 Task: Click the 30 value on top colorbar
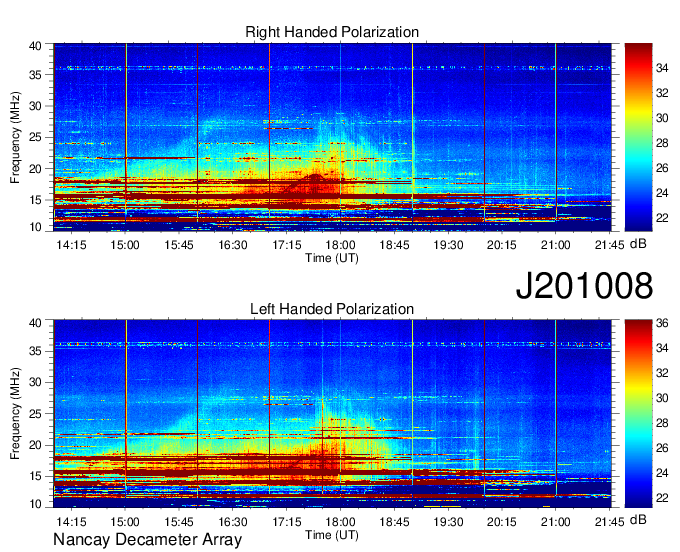[662, 118]
